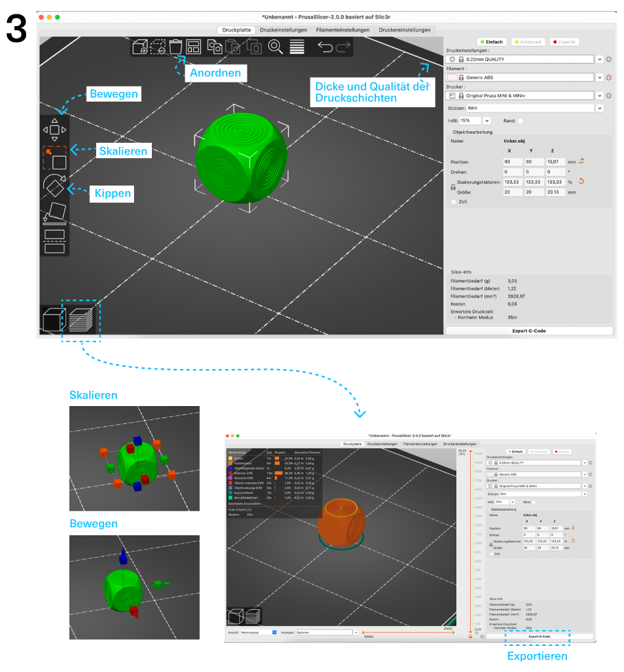
Task: Click Größe Z field showing 20,13 in upper window
Action: pyautogui.click(x=555, y=192)
